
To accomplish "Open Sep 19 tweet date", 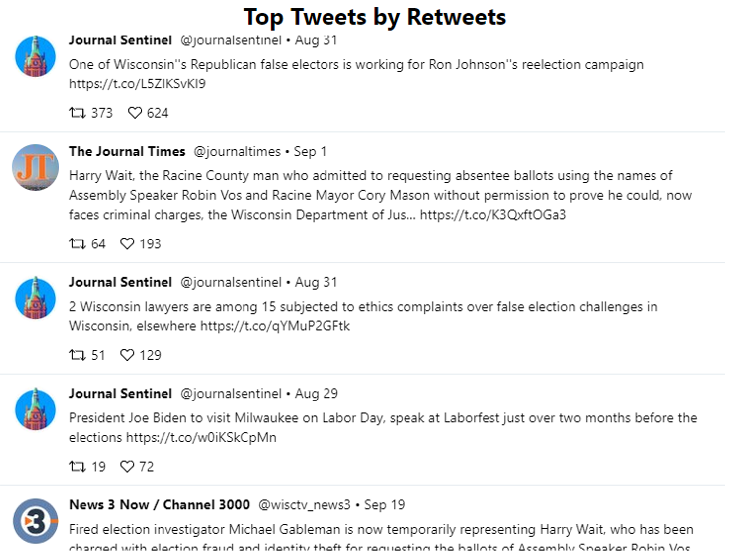I will [x=385, y=505].
